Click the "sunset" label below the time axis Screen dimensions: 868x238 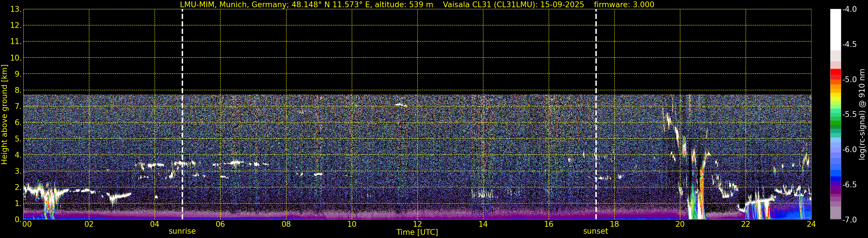(x=595, y=231)
